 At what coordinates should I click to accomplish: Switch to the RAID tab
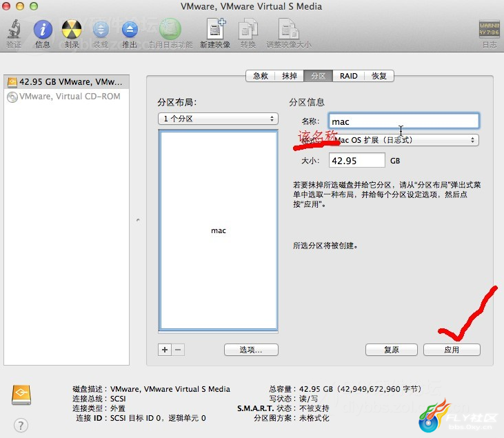pyautogui.click(x=349, y=76)
